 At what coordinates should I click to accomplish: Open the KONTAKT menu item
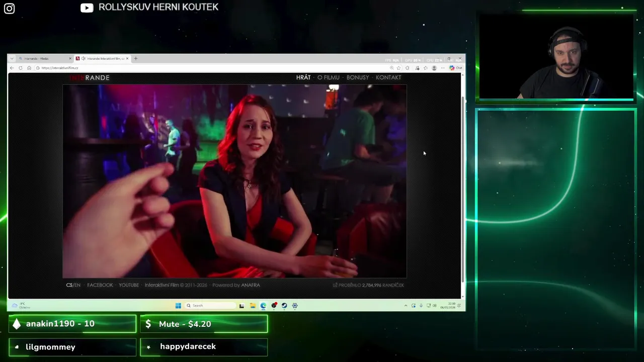[x=388, y=77]
